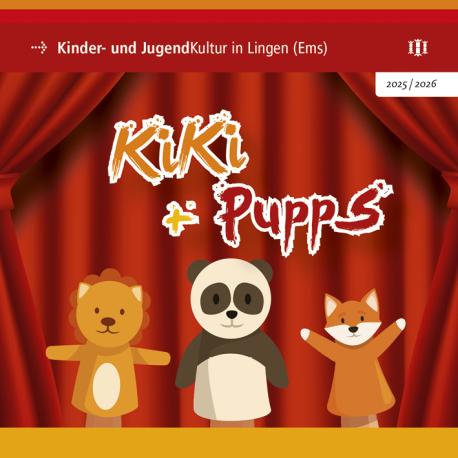Click the fox's raised white paw on right
The height and width of the screenshot is (458, 458).
tap(400, 324)
